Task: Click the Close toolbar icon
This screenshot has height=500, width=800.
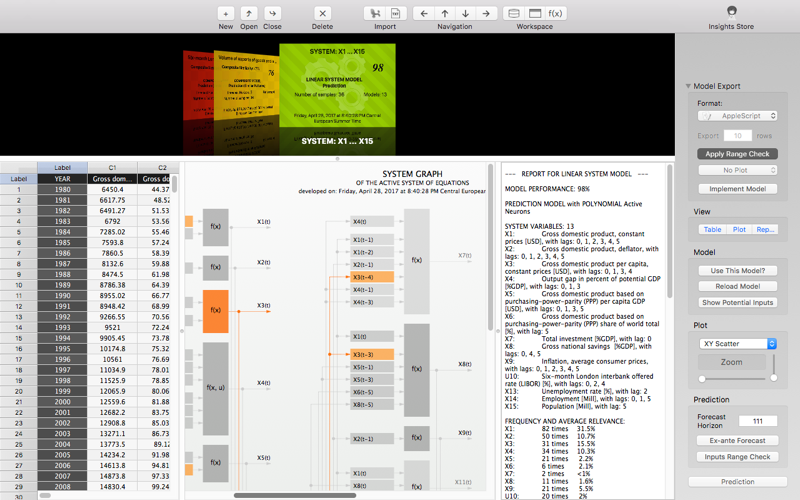Action: 272,14
